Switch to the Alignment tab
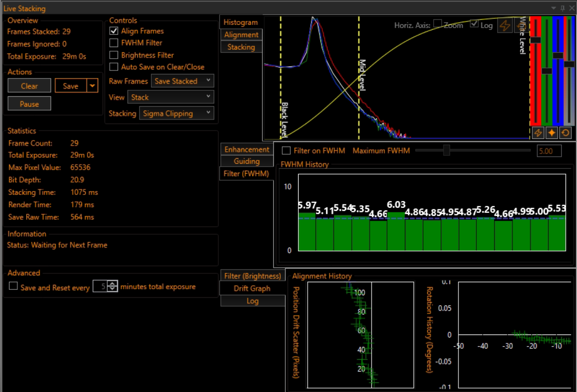 (x=241, y=35)
